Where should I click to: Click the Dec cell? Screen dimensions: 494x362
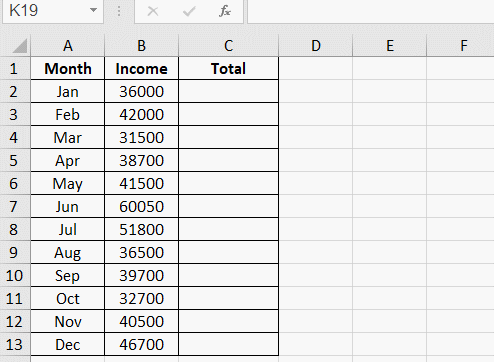(x=68, y=345)
